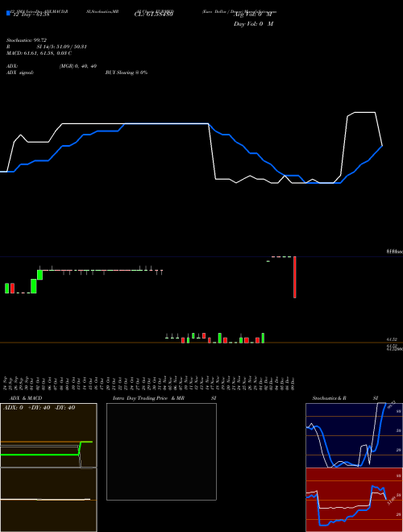
Task: Click the '(MGR) 0, 40, 40' ADX values
Action: 78,66
